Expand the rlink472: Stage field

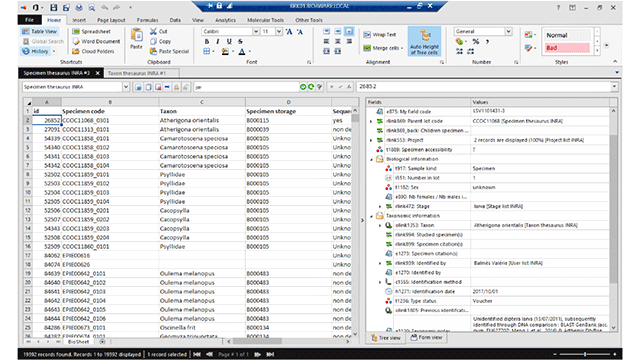(x=380, y=207)
